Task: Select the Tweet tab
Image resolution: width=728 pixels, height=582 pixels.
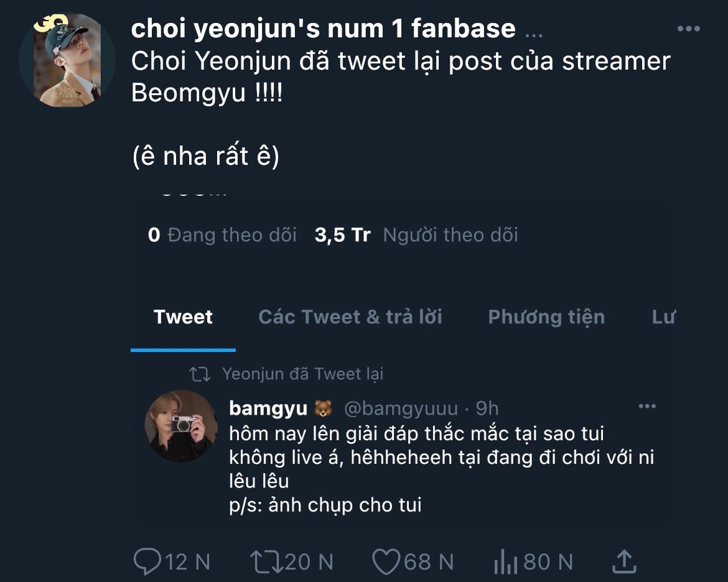Action: 183,317
